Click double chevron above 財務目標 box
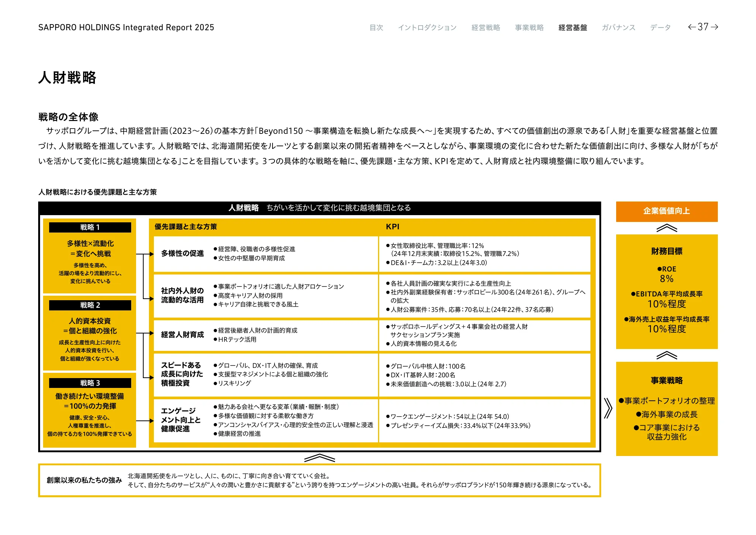This screenshot has width=756, height=535. 666,228
